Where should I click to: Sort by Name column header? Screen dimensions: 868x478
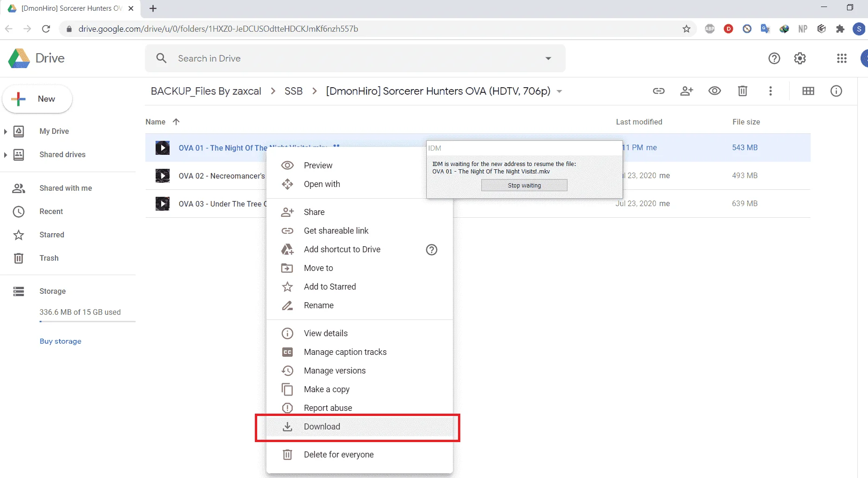[x=155, y=122]
